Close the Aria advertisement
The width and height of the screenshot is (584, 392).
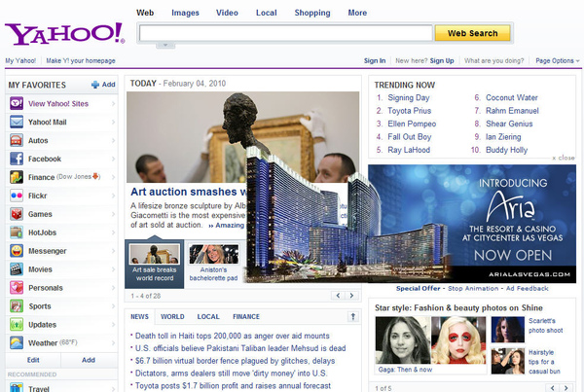564,158
